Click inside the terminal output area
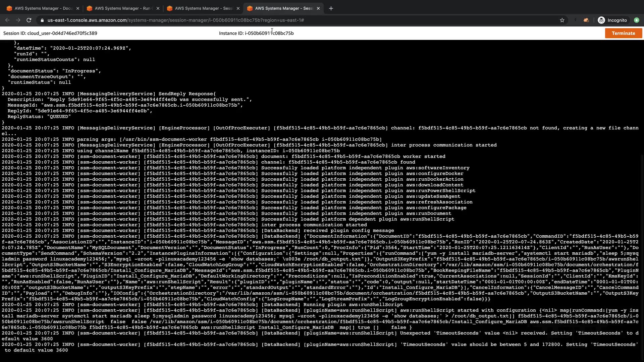644x362 pixels. pyautogui.click(x=322, y=201)
